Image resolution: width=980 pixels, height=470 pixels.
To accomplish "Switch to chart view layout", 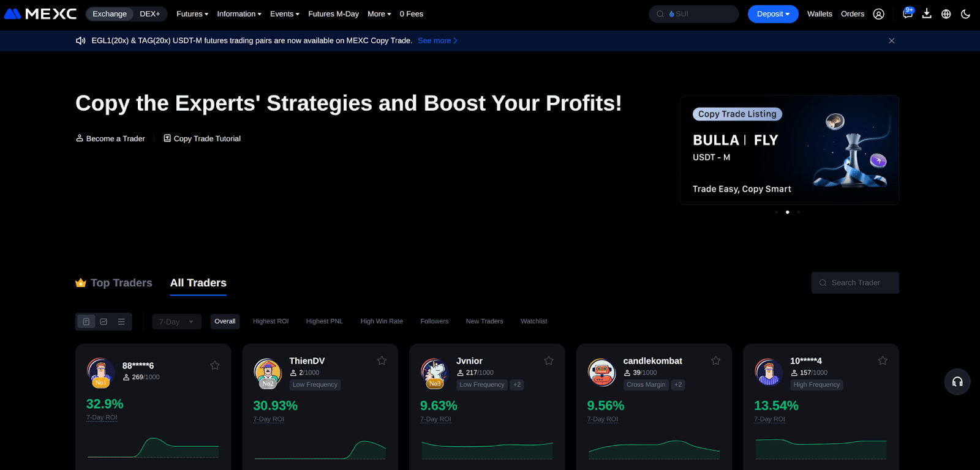I will 104,321.
